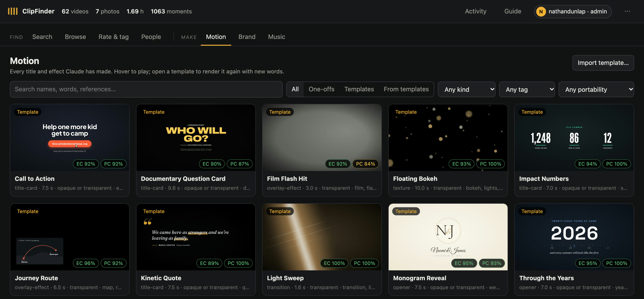Open the Any kind dropdown
The image size is (644, 299).
467,90
